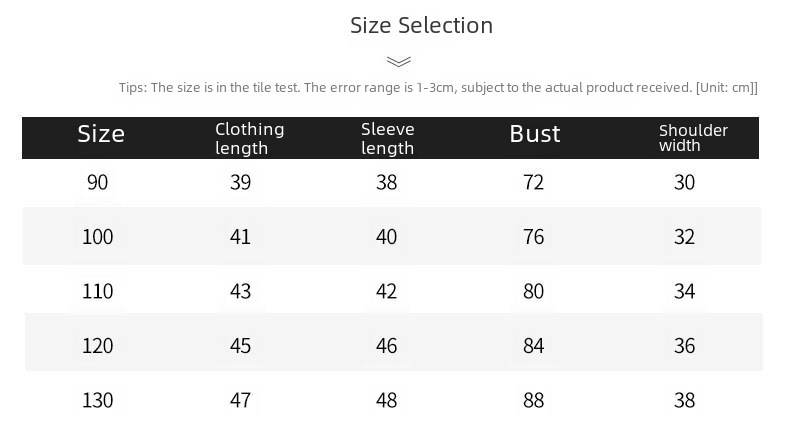Click the Bust column header

tap(534, 134)
